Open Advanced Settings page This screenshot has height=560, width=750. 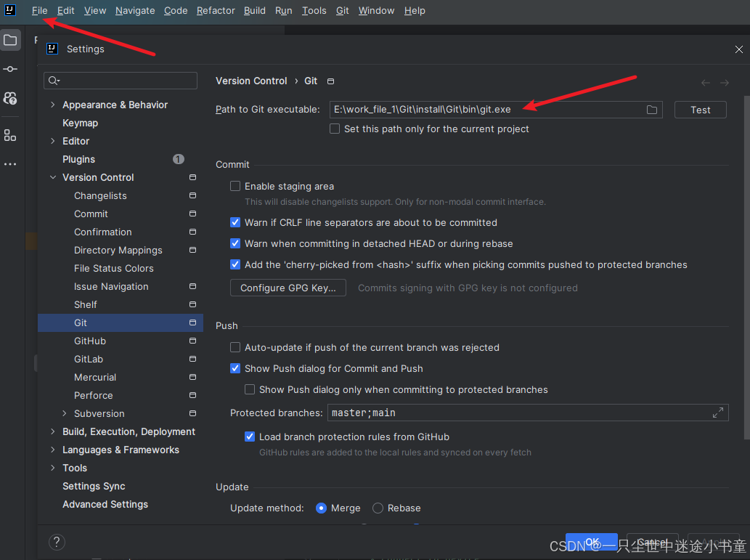point(105,505)
